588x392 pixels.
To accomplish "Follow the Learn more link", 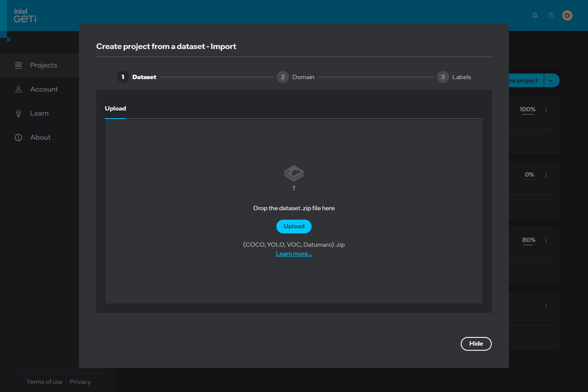I will (x=294, y=254).
